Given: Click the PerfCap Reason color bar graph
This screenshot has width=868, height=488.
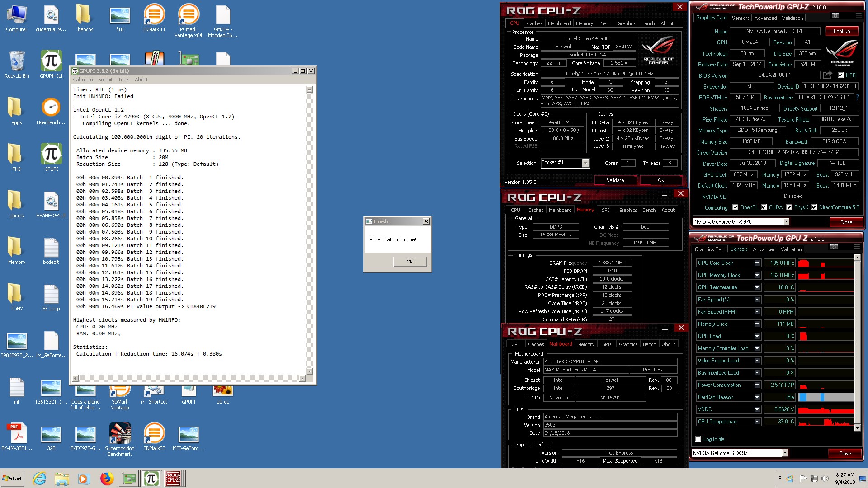Looking at the screenshot, I should click(x=826, y=397).
